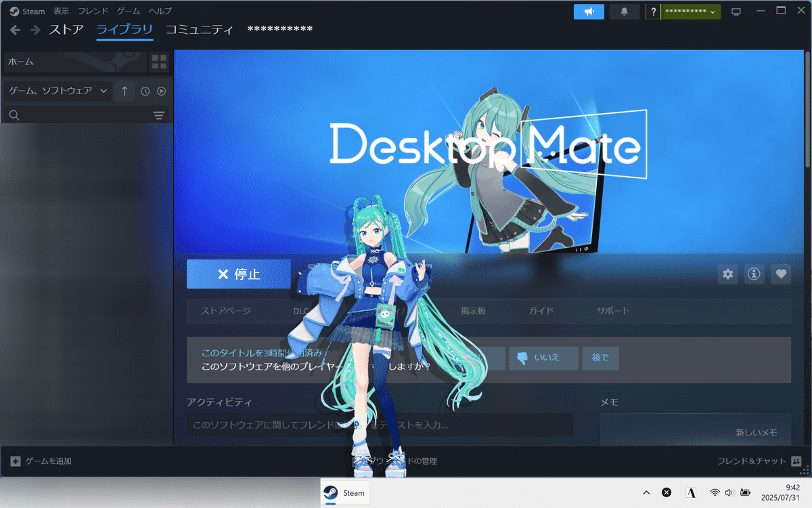Expand the ゲーム、ソフトウェア filter dropdown
The width and height of the screenshot is (812, 508).
[x=58, y=91]
